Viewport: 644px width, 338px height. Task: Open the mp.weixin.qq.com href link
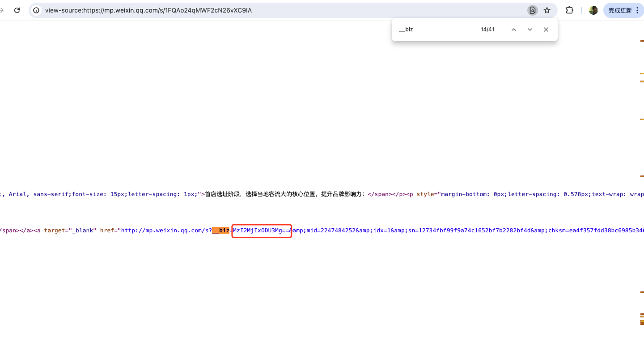pos(382,231)
